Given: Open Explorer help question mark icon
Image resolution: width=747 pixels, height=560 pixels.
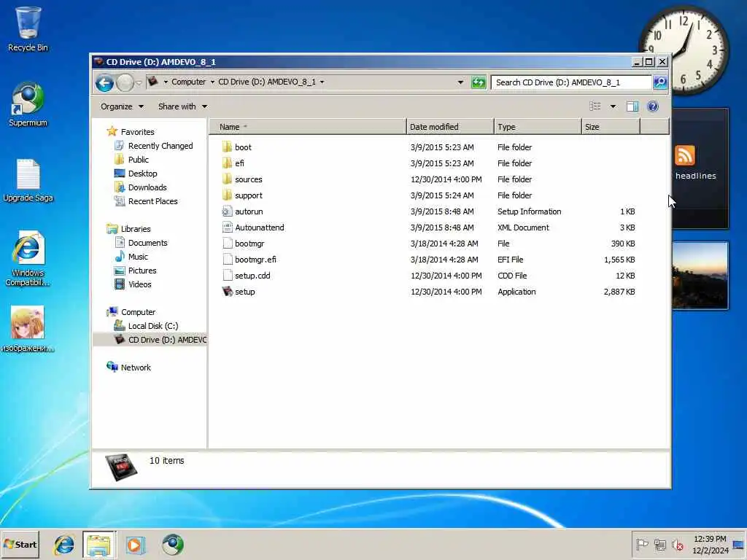Looking at the screenshot, I should point(653,106).
